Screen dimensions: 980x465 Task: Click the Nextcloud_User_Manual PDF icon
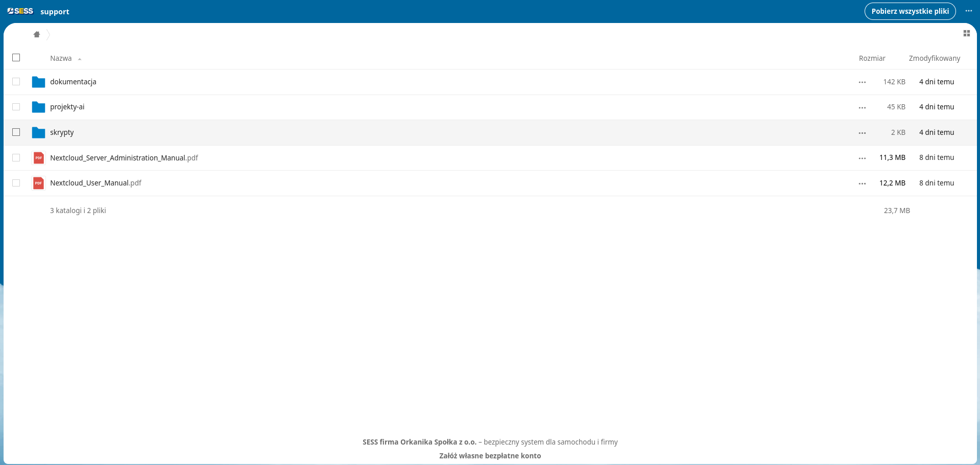point(38,183)
